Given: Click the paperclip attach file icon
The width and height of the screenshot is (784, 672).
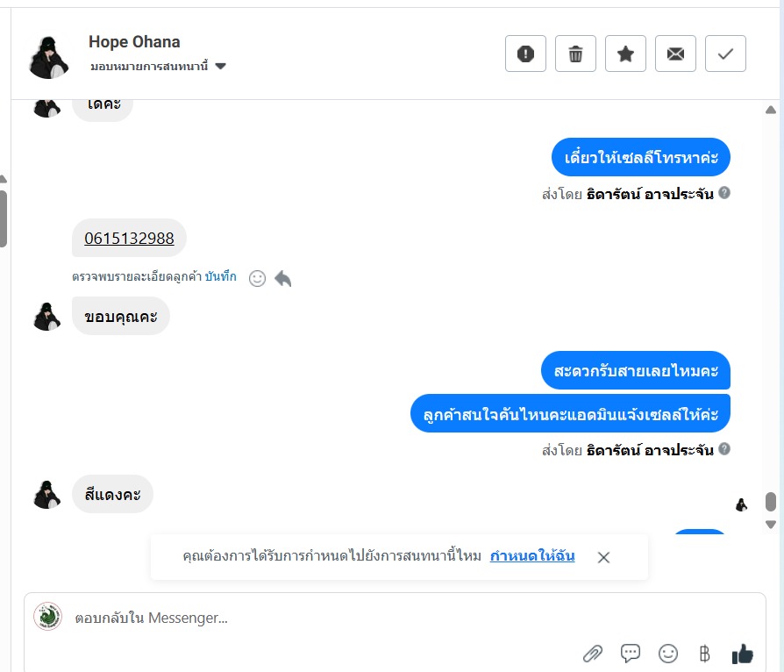Looking at the screenshot, I should pos(593,654).
